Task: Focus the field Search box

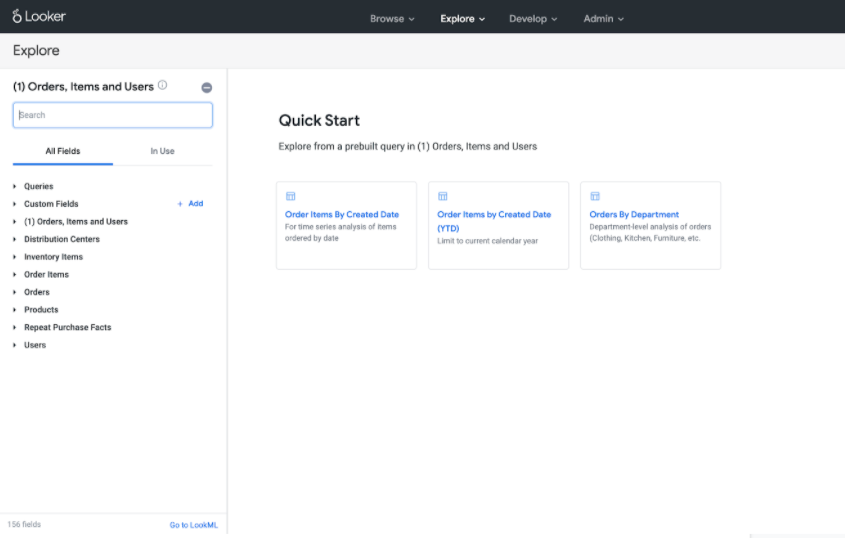Action: click(x=113, y=115)
